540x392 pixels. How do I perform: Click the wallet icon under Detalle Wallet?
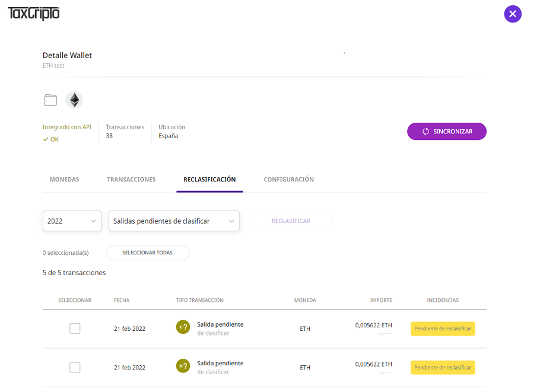pyautogui.click(x=50, y=100)
